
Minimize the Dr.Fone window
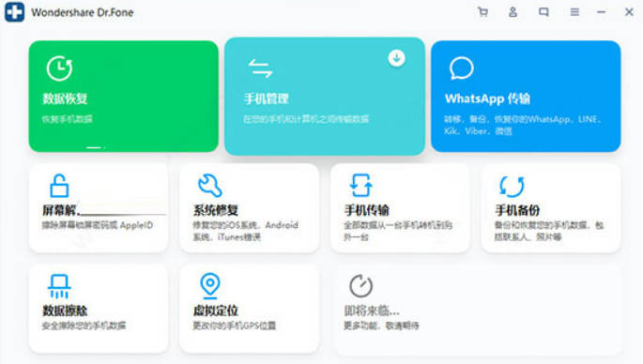click(601, 12)
